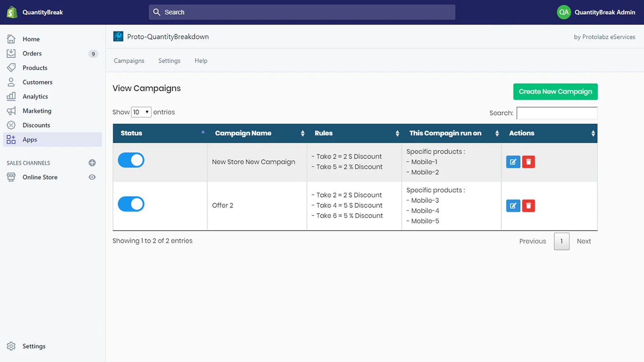
Task: Open Orders from the sidebar
Action: [x=32, y=53]
